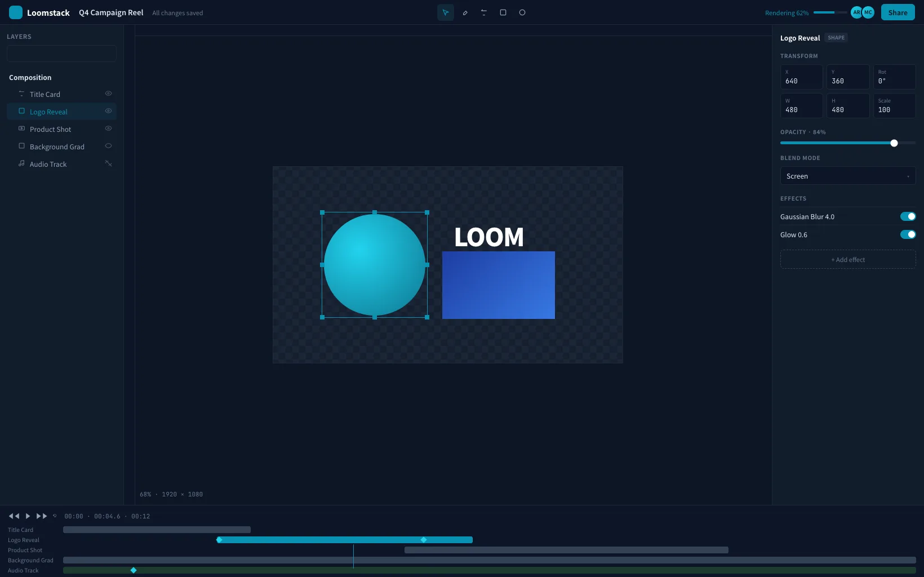Click the Q4 Campaign Reel project title
This screenshot has width=924, height=577.
[x=111, y=12]
